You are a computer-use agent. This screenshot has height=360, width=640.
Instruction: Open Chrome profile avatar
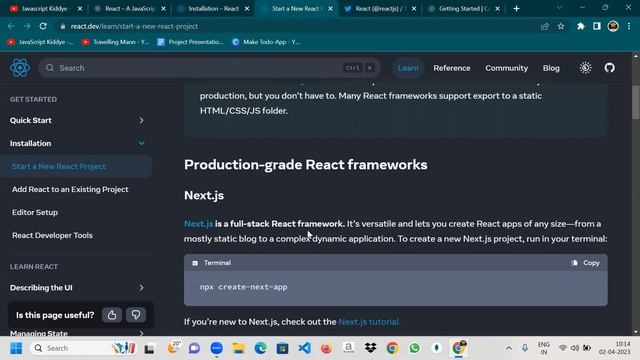pyautogui.click(x=613, y=26)
